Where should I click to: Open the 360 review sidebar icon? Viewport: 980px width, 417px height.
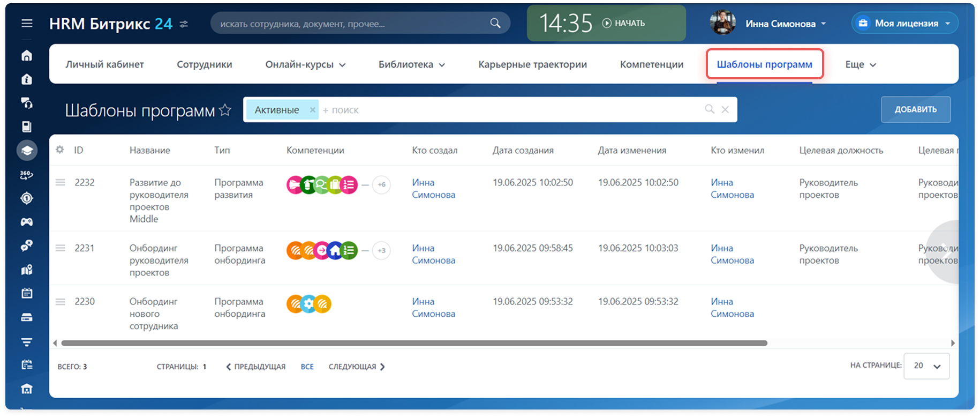click(x=27, y=175)
